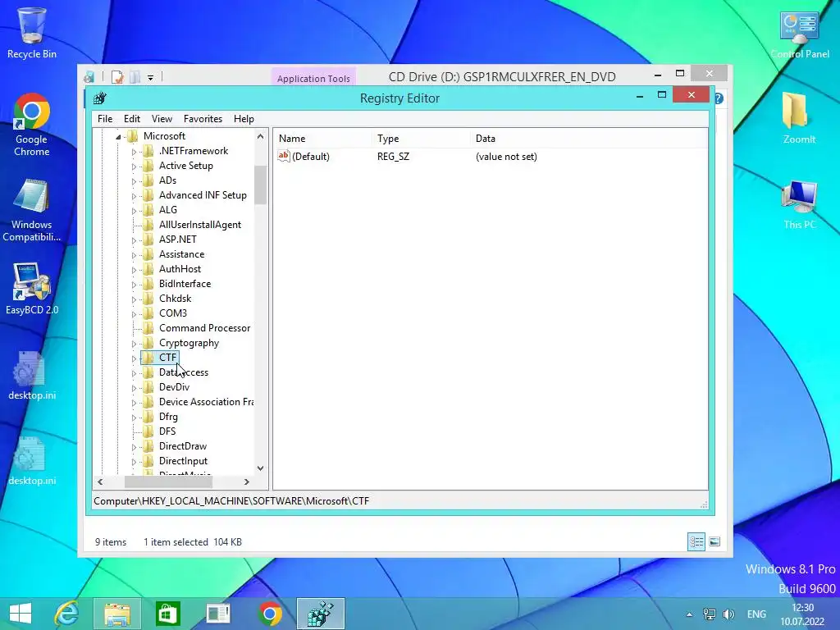
Task: Open the Recycle Bin desktop icon
Action: tap(32, 33)
